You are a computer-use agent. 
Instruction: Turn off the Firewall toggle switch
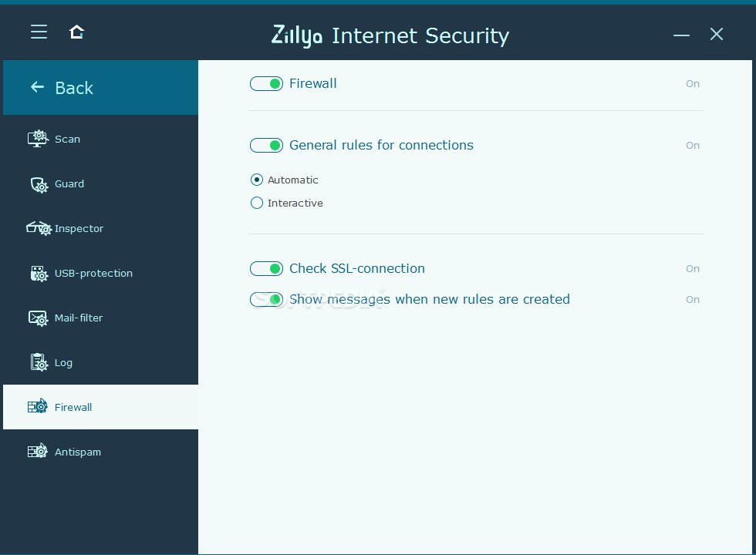tap(266, 84)
